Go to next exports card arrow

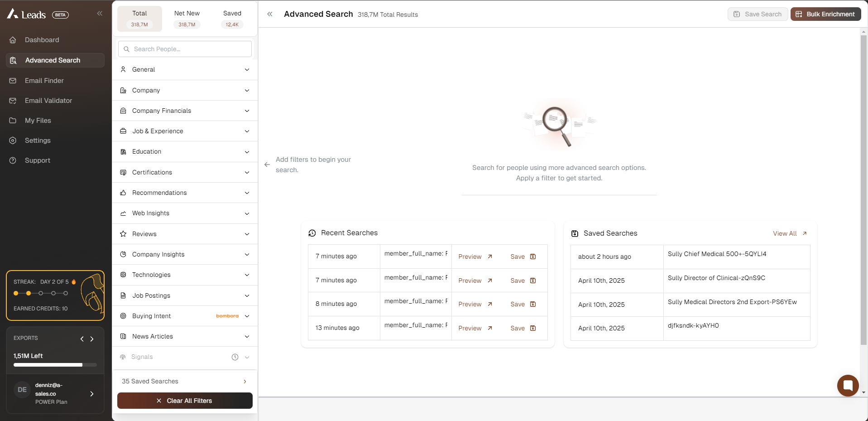point(92,339)
